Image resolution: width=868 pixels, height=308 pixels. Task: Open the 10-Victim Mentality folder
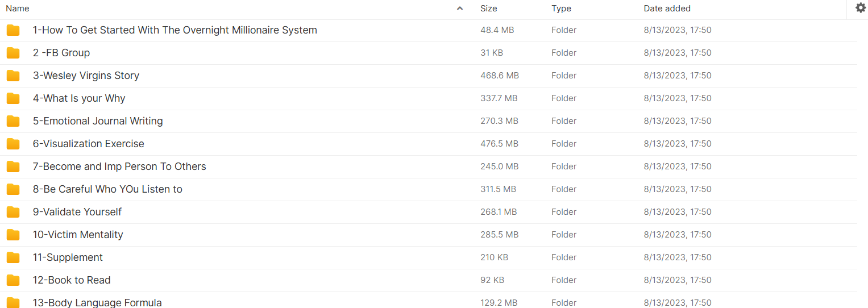(78, 235)
